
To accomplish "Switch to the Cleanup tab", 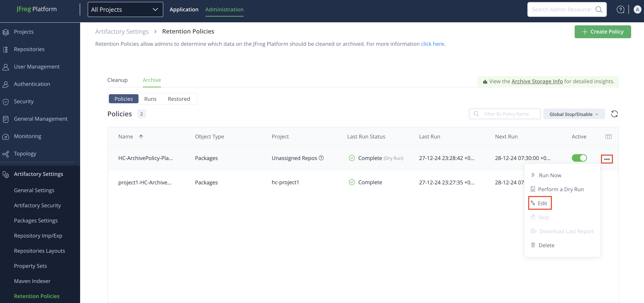I will click(117, 80).
